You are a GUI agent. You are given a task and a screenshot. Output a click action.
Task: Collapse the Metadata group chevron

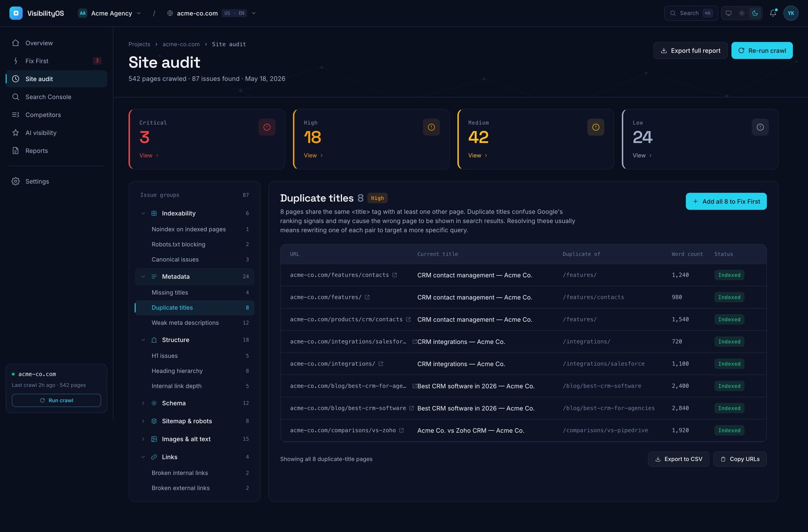point(143,277)
